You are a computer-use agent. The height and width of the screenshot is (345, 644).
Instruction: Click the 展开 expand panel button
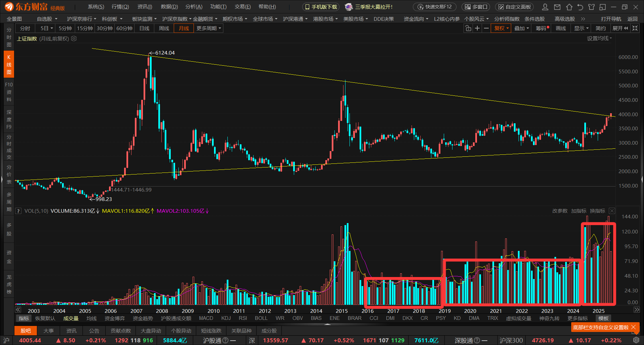tap(620, 28)
